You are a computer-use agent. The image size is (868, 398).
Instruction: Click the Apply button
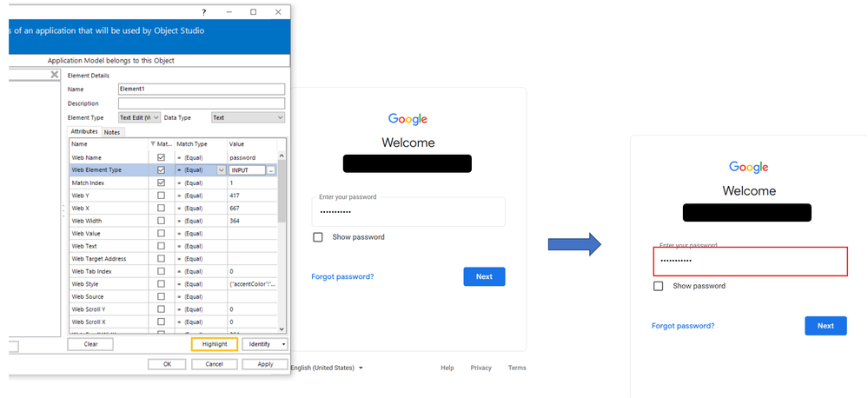click(x=265, y=364)
